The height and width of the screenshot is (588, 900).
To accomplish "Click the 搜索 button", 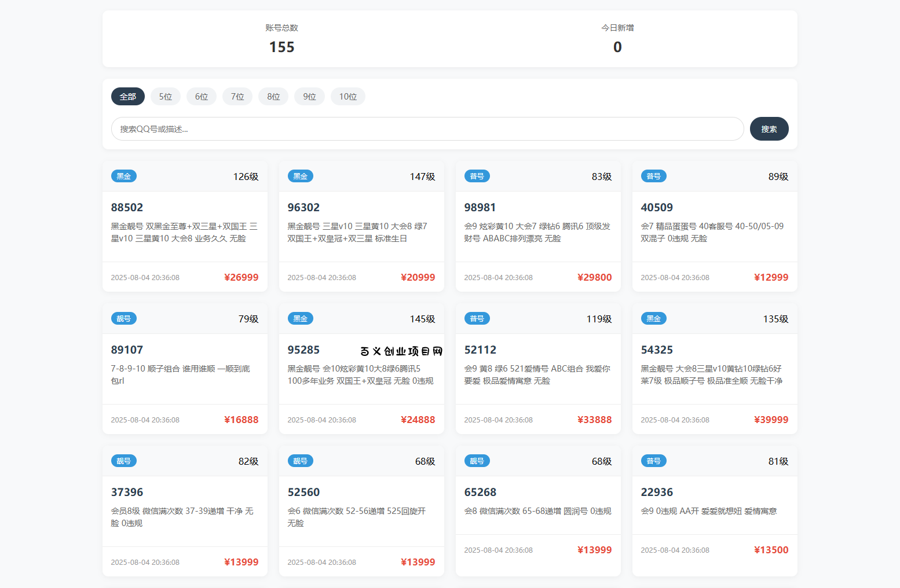I will point(769,129).
